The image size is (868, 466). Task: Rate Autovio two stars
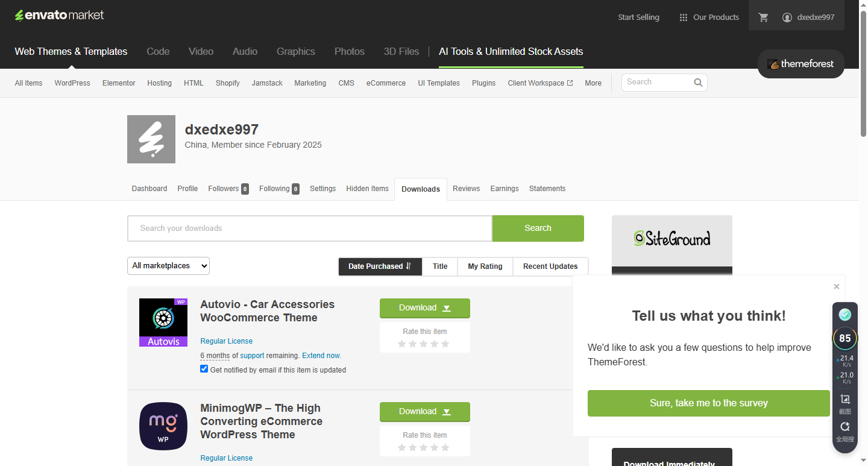click(x=412, y=344)
